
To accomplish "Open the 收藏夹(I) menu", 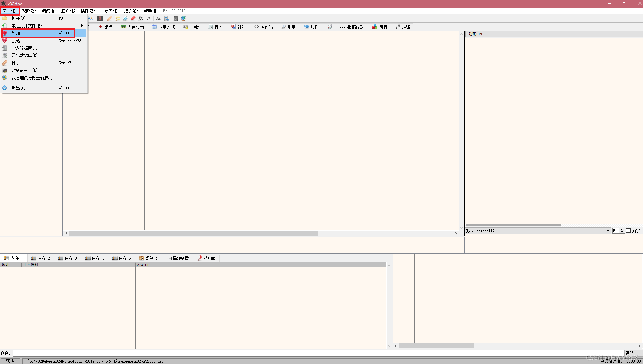I will click(x=109, y=11).
